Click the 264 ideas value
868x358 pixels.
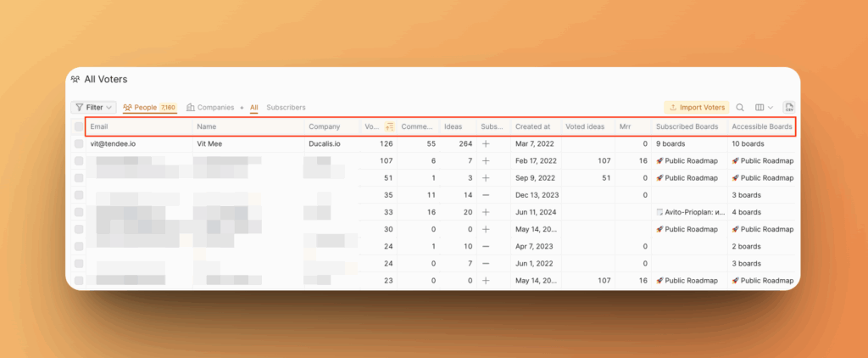point(465,143)
